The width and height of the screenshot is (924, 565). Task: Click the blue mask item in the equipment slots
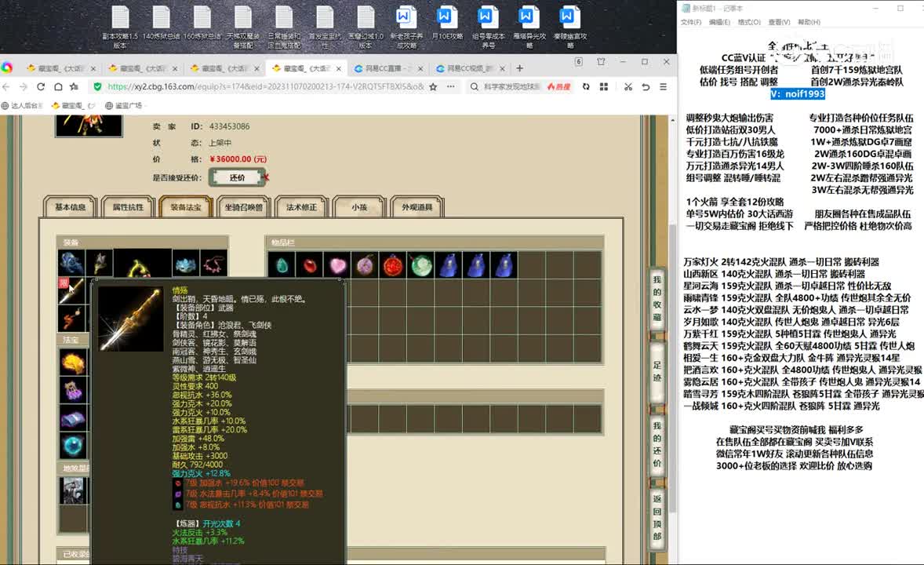(185, 263)
